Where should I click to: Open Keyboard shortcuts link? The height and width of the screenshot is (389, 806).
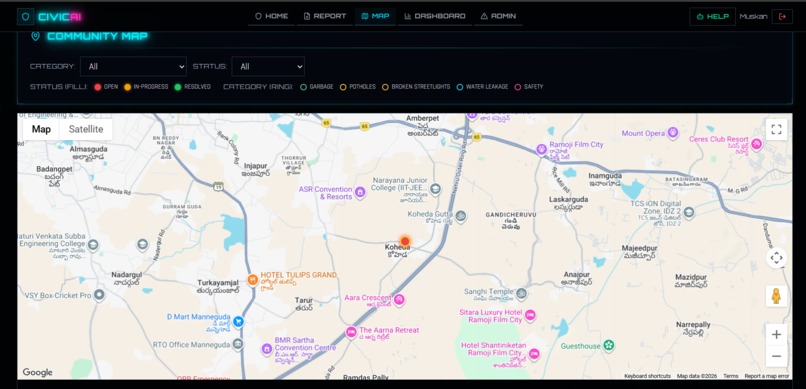pos(647,376)
